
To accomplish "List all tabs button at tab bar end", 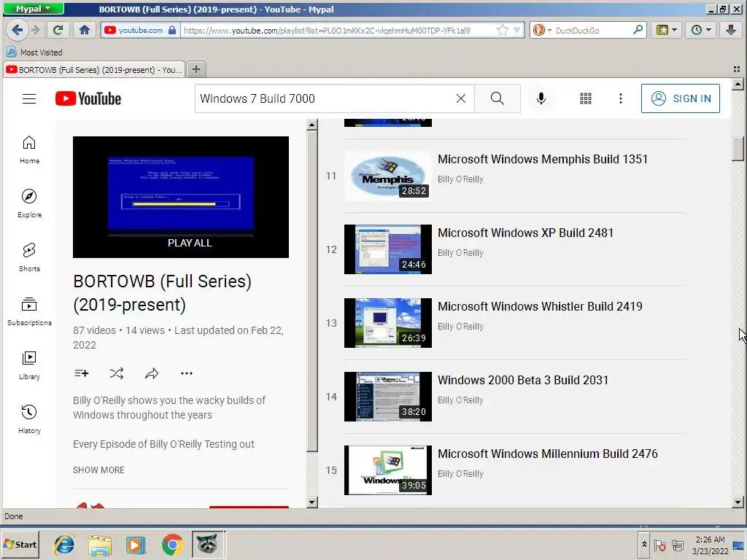I will pos(736,69).
